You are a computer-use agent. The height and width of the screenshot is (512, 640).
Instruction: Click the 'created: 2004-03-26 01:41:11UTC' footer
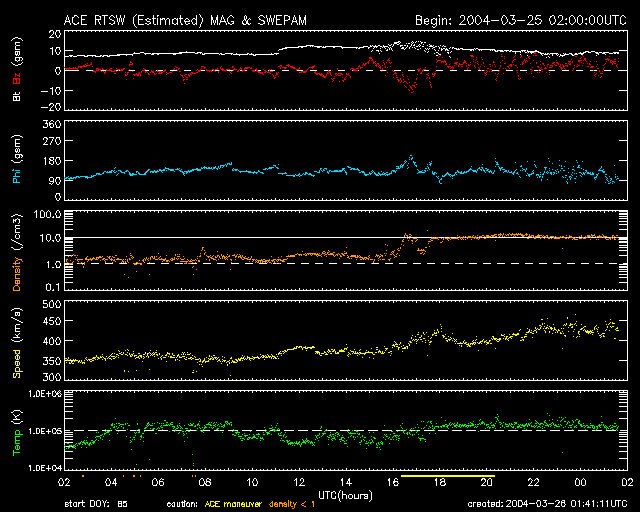[x=547, y=504]
